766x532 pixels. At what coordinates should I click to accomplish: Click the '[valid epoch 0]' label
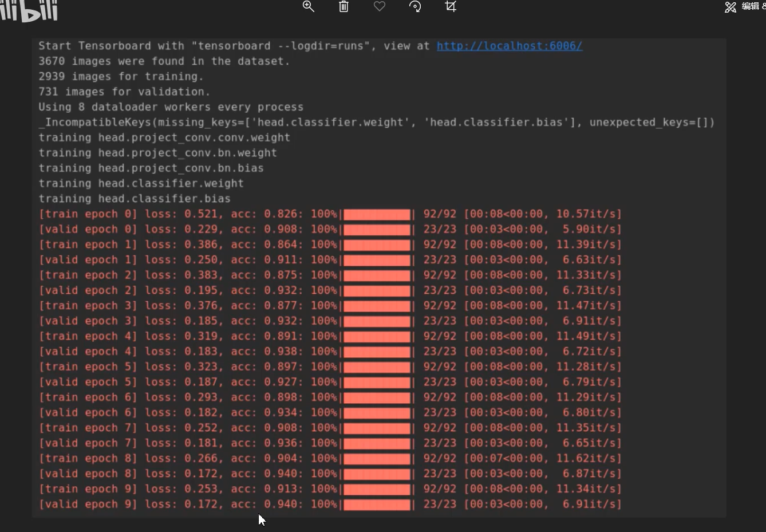(88, 229)
